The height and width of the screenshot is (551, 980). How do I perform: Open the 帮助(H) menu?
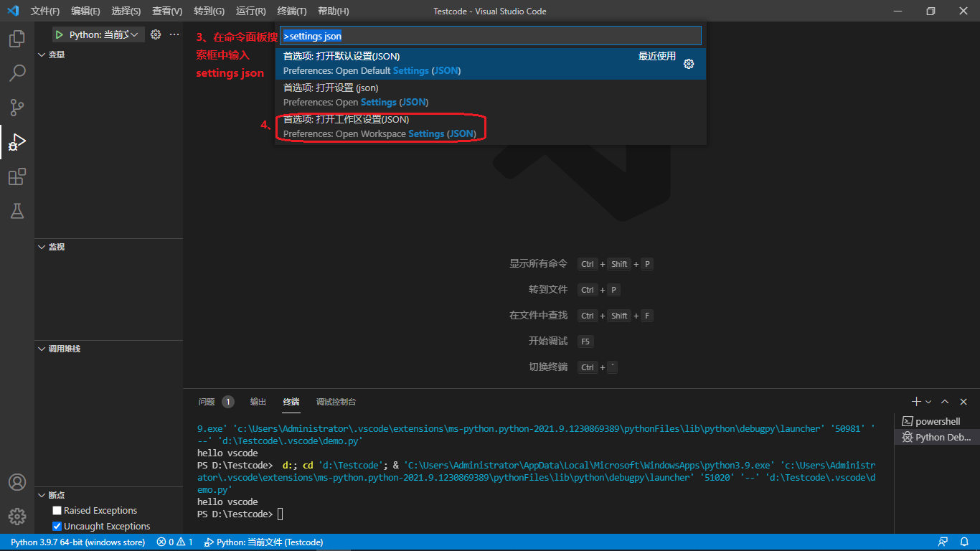(x=334, y=11)
